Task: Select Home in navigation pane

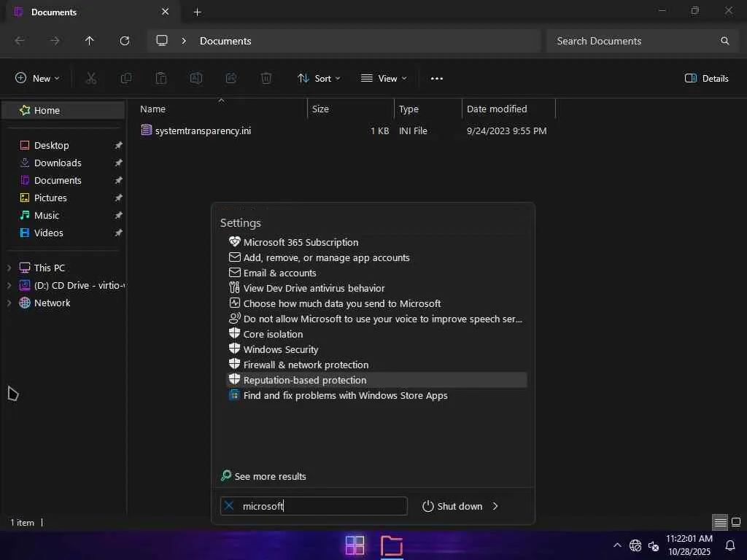Action: tap(63, 111)
